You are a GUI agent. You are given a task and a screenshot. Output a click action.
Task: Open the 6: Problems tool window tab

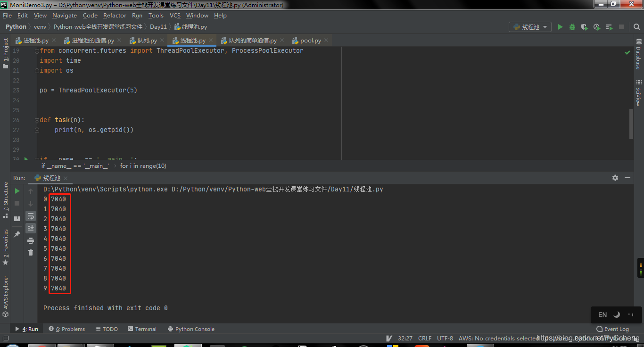point(66,329)
